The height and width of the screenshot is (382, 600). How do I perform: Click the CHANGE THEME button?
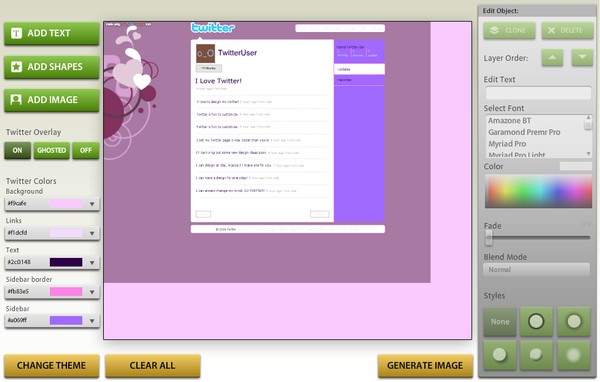(x=52, y=366)
